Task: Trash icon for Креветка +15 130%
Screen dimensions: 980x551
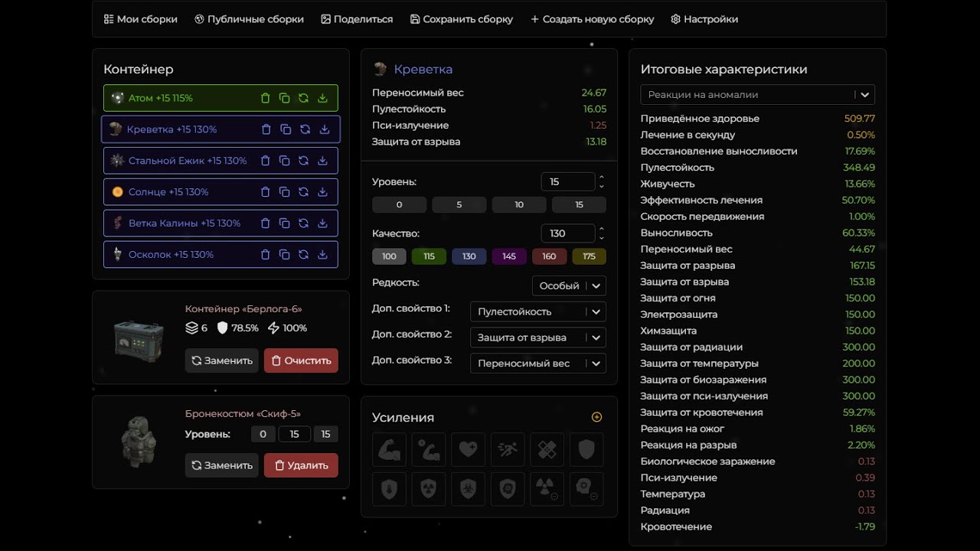Action: click(266, 129)
